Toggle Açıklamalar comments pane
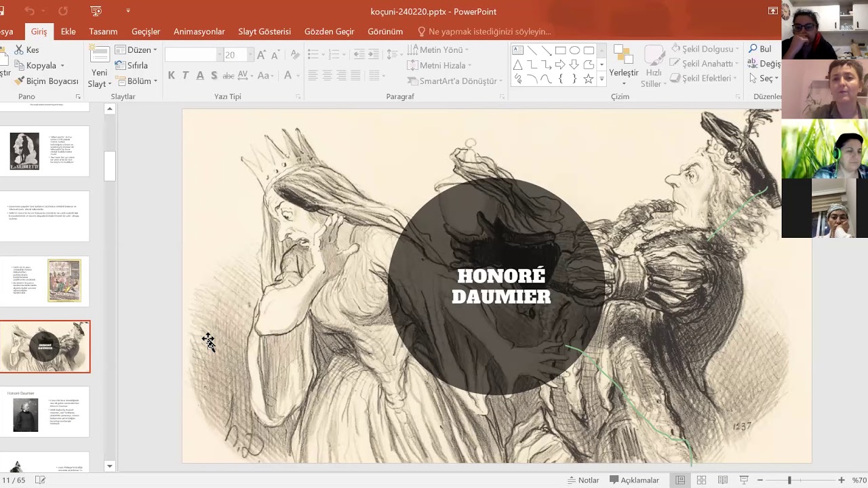This screenshot has width=868, height=488. [x=634, y=480]
